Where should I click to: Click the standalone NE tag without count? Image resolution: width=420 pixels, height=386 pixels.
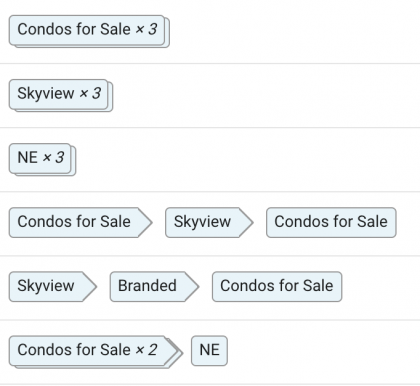click(x=209, y=351)
